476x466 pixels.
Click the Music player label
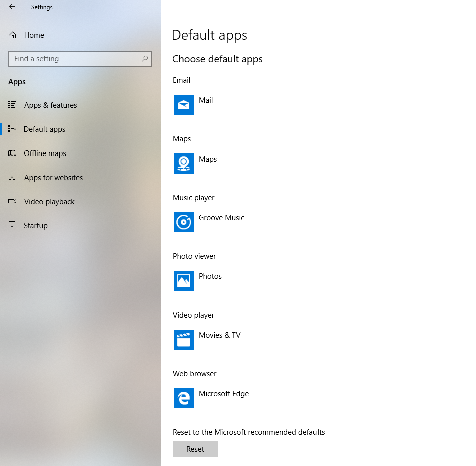(x=194, y=198)
